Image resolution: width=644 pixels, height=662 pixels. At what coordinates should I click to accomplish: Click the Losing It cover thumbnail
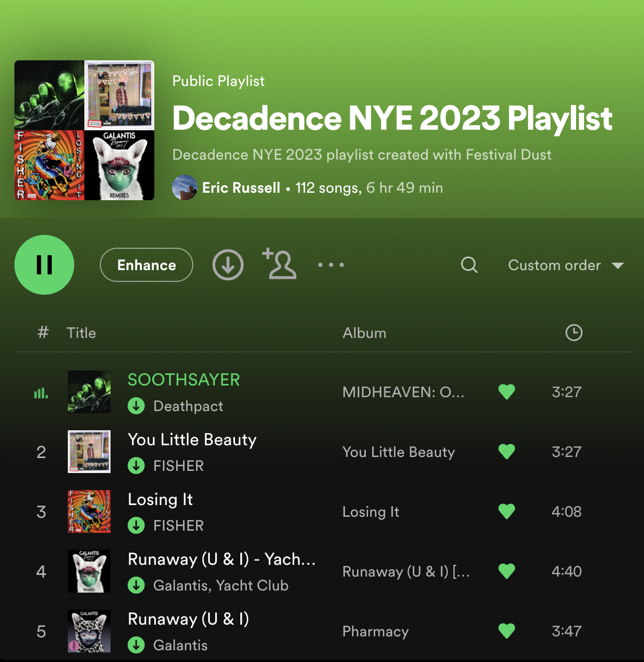[x=89, y=511]
